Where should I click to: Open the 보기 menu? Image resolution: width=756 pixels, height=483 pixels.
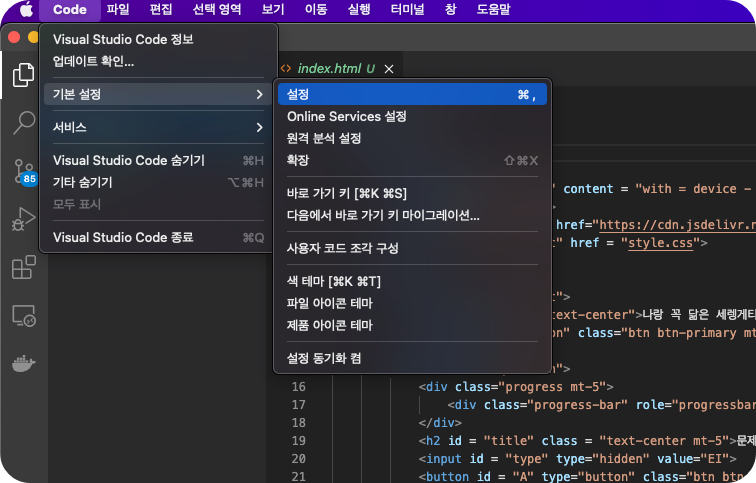pos(273,9)
